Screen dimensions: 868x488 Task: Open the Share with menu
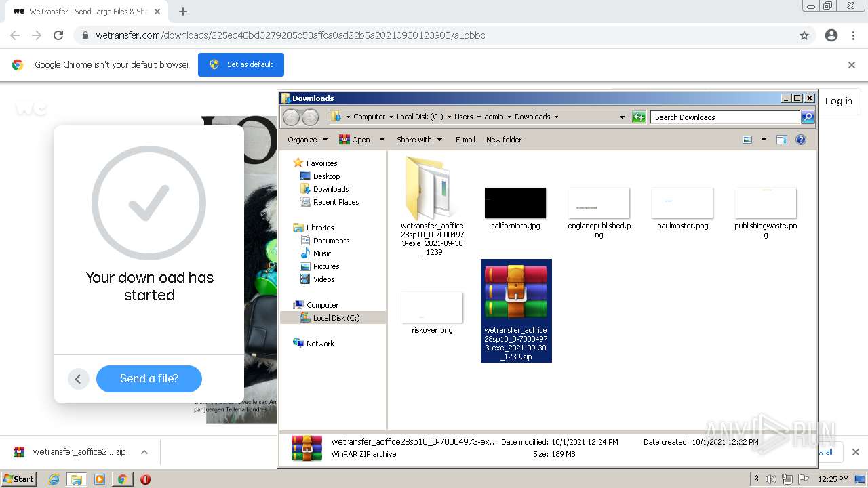click(419, 140)
